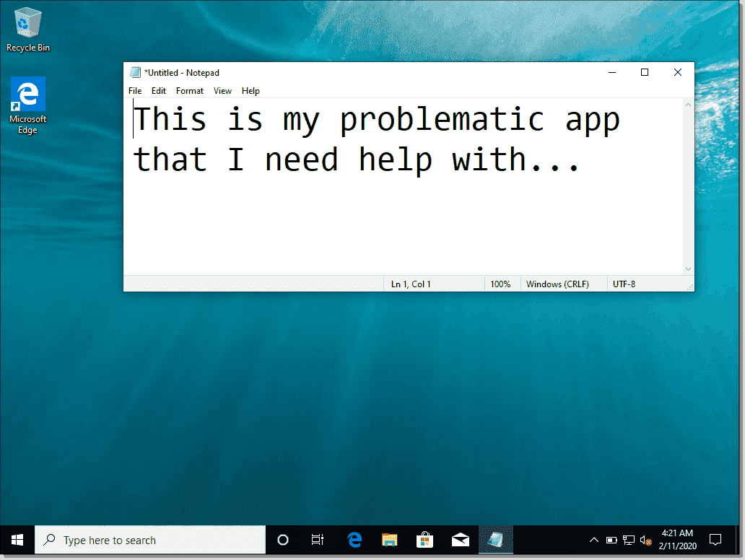Click the Cortana search circle
This screenshot has height=560, width=745.
coord(282,539)
